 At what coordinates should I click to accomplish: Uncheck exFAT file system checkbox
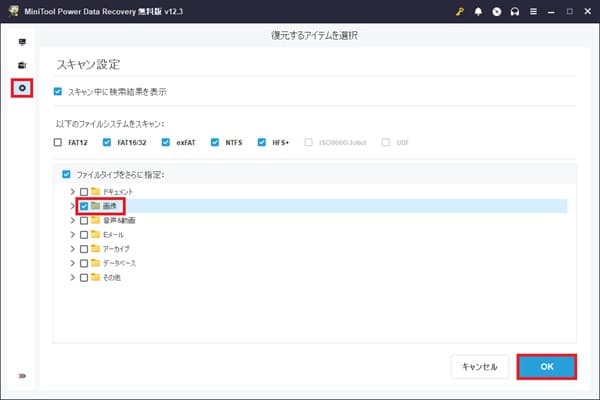click(x=166, y=142)
